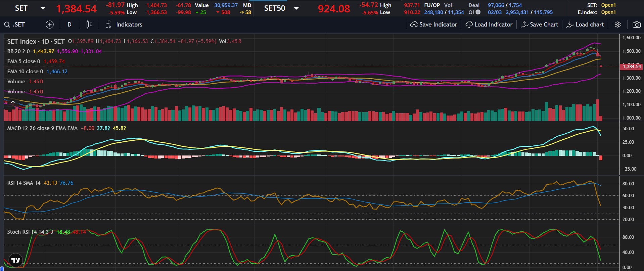
Task: Select the BB 20 2 0 indicator legend
Action: pyautogui.click(x=18, y=51)
